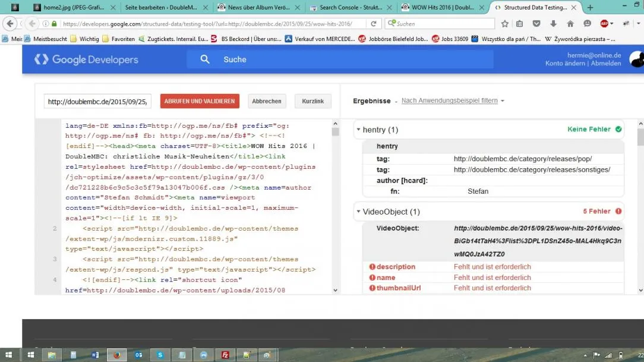Open Firefox from the Windows taskbar

(x=116, y=355)
